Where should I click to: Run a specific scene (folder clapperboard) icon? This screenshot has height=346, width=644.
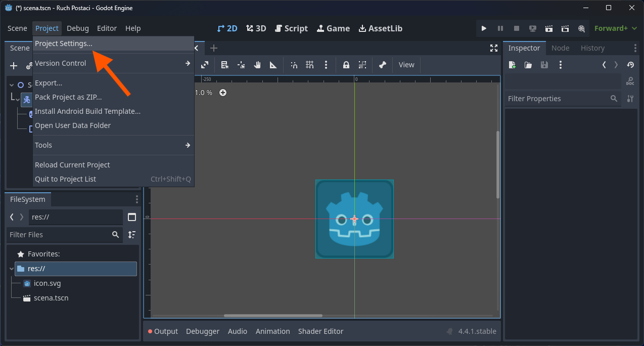(x=565, y=28)
